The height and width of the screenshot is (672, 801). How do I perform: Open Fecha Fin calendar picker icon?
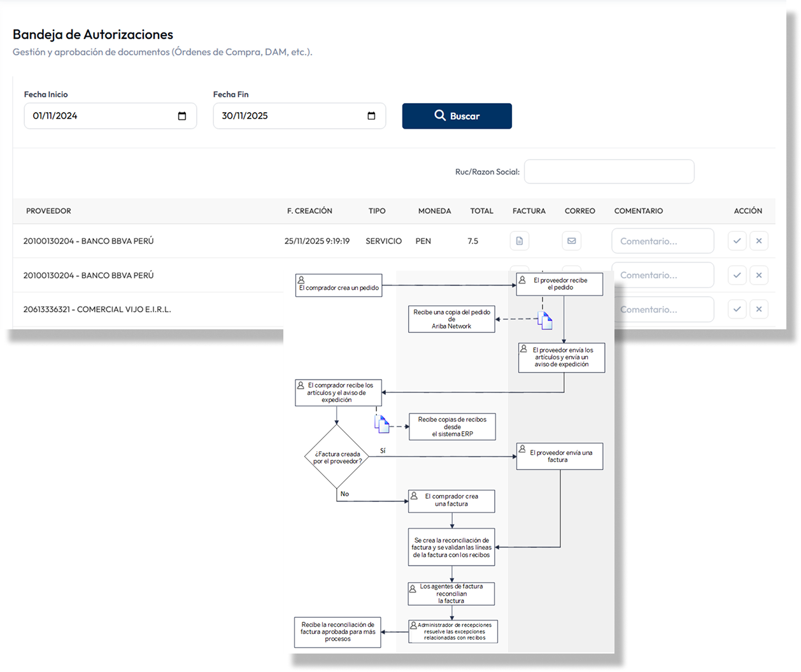click(x=371, y=116)
